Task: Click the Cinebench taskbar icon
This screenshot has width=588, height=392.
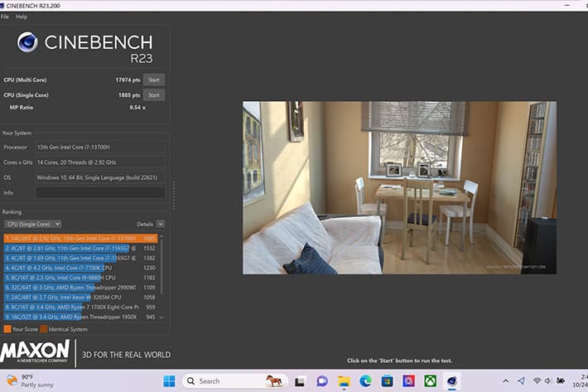Action: coord(452,381)
